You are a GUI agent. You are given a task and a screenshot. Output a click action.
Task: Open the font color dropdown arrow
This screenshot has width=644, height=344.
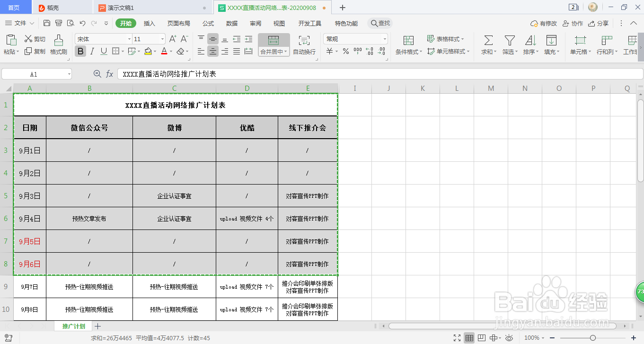click(x=171, y=52)
